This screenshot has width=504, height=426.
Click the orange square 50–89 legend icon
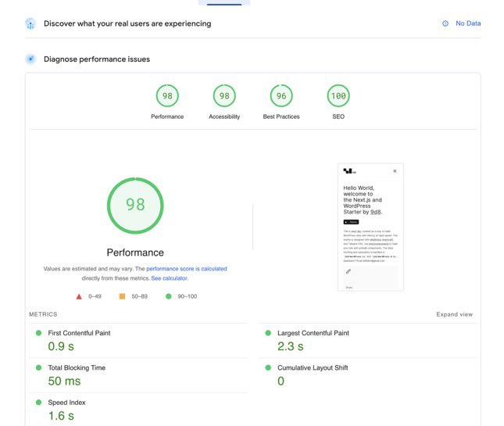click(122, 296)
